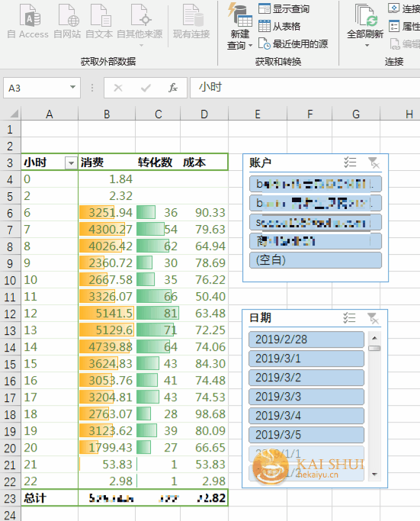The width and height of the screenshot is (420, 521).
Task: Select column E header
Action: coord(258,114)
